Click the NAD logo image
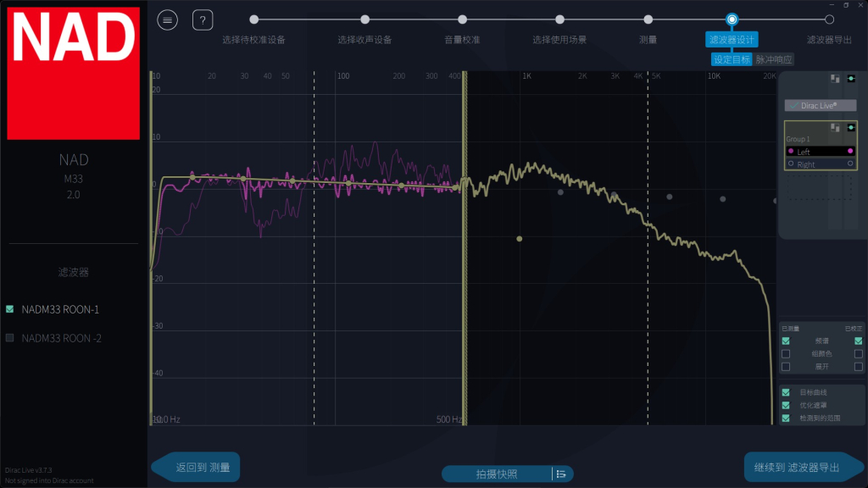 coord(74,73)
